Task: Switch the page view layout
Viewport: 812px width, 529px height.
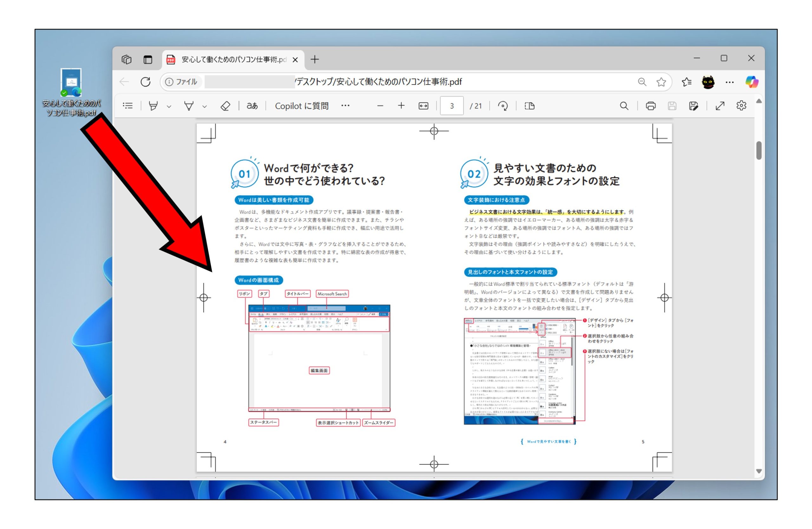Action: [529, 106]
